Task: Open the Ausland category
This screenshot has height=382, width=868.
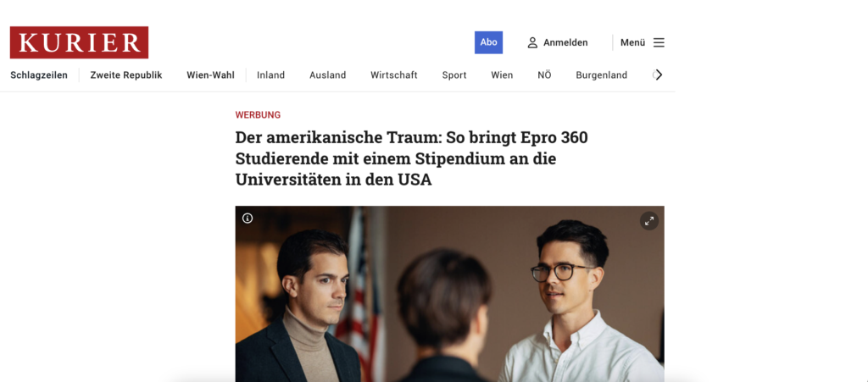Action: point(328,75)
